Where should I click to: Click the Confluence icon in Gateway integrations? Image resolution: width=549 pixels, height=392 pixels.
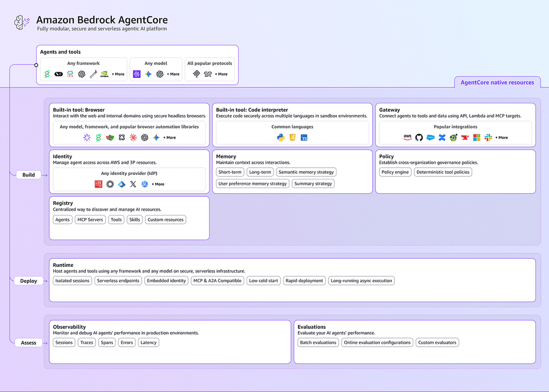click(442, 138)
